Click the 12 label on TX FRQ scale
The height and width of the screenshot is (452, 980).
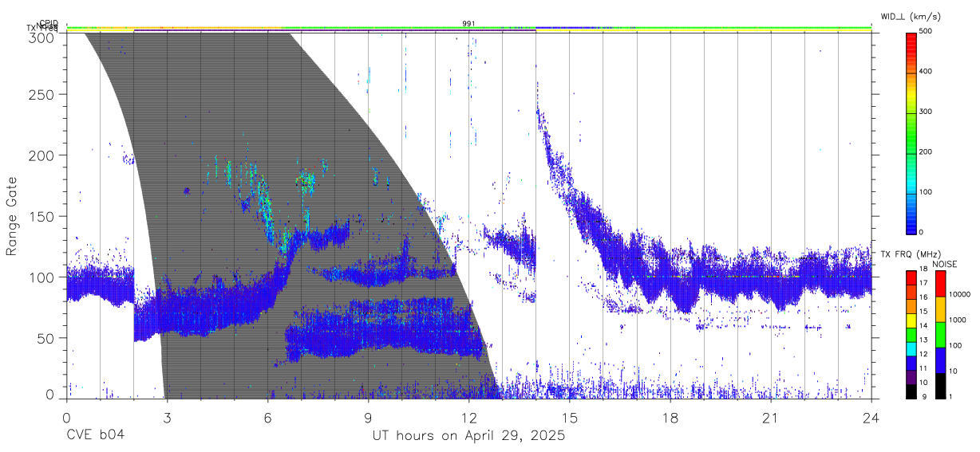924,353
